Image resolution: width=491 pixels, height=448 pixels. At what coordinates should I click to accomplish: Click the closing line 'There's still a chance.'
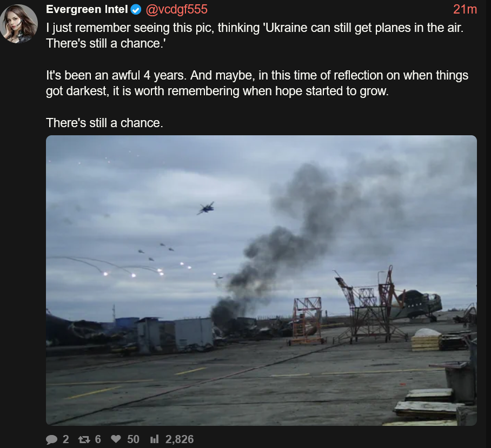tap(104, 123)
